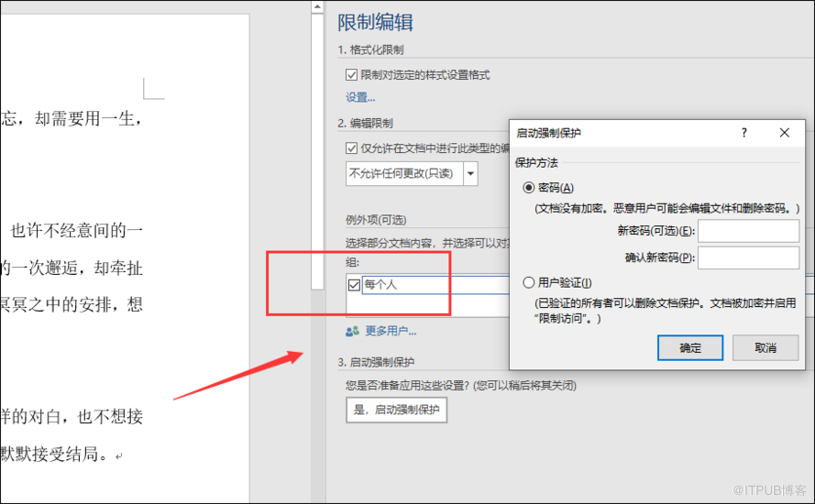Open the 不允许任何更改(只读) dropdown arrow

click(x=470, y=173)
